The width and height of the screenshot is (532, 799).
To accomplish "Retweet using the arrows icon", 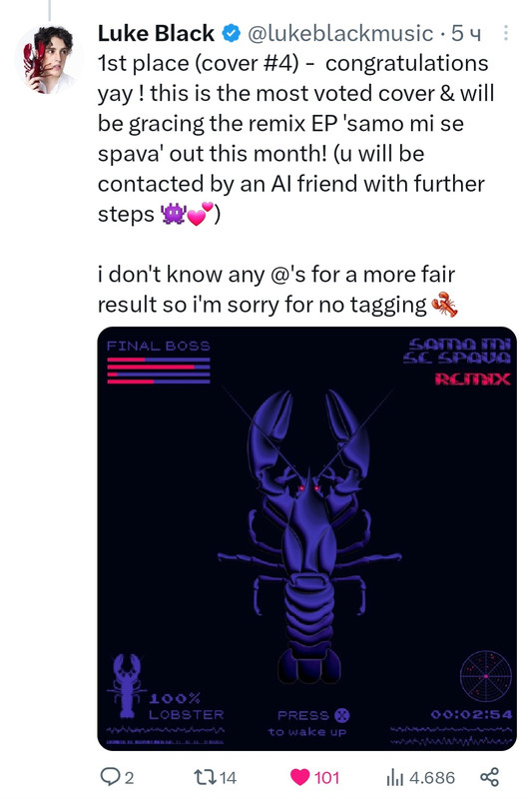I will coord(204,777).
